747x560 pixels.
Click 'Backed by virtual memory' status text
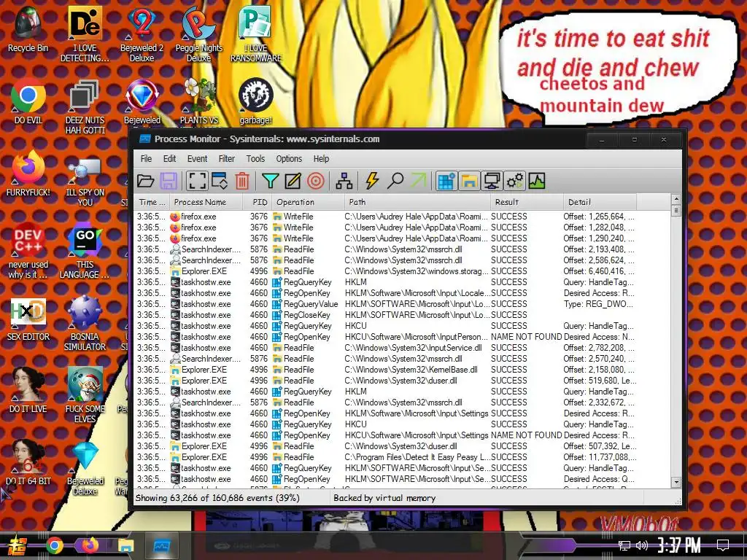tap(384, 498)
